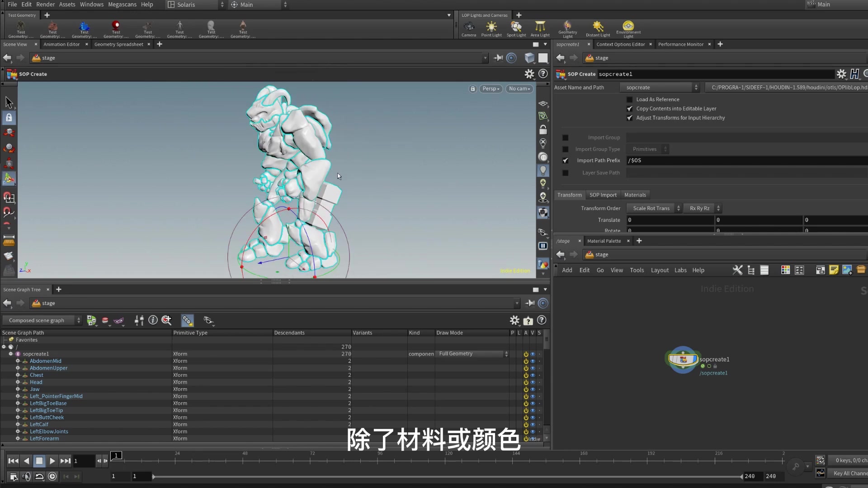Add an Environment Light to the stage
The width and height of the screenshot is (868, 488).
point(628,28)
